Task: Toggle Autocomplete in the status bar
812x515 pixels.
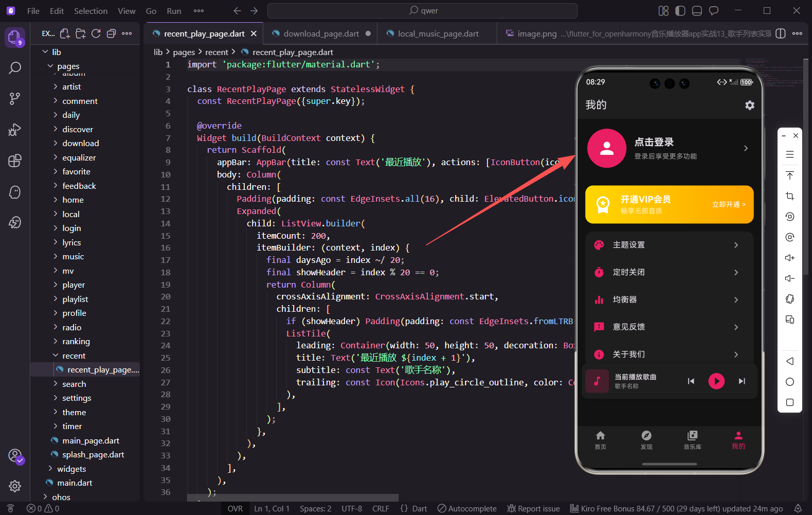Action: (467, 508)
